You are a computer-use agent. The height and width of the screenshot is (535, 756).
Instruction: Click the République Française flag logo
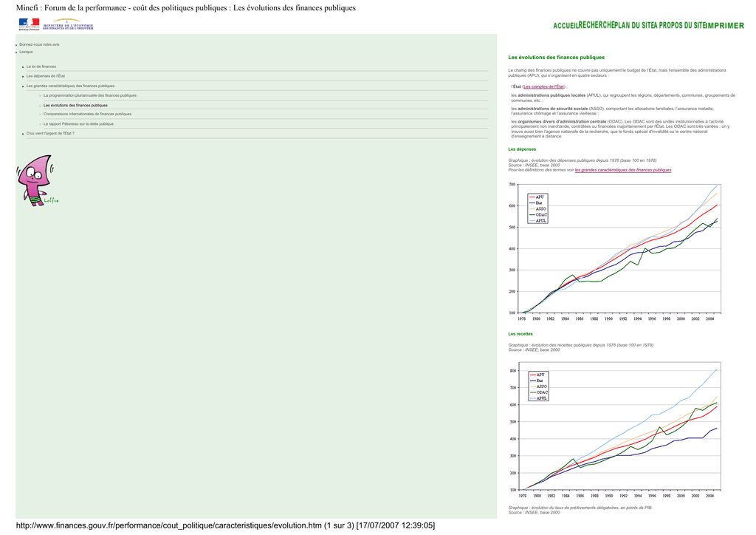coord(29,25)
